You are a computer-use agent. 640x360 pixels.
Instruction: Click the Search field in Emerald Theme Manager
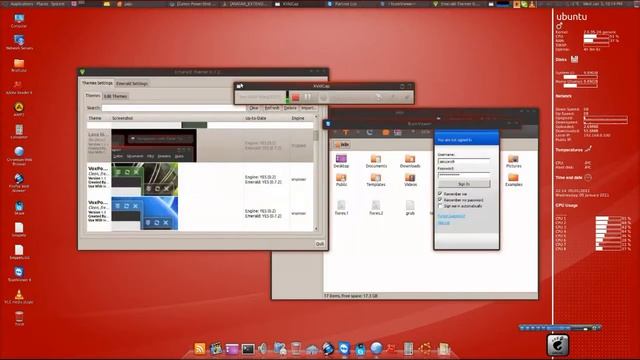(x=173, y=108)
